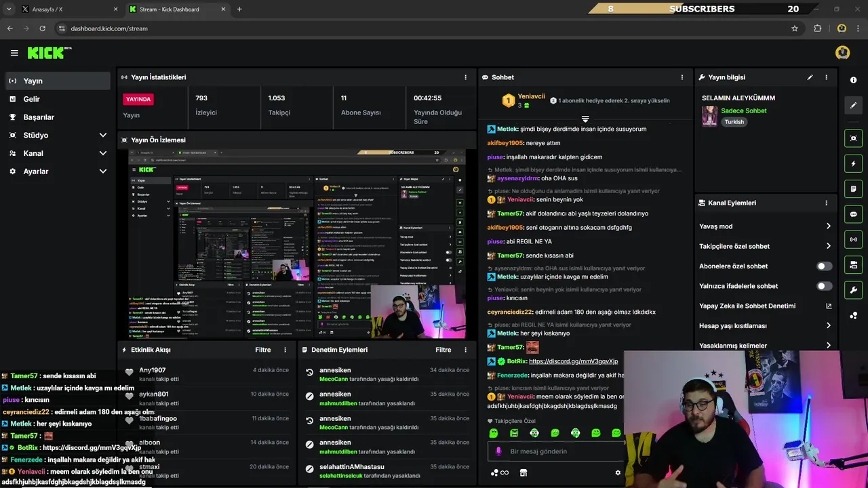Open the Yayın İstatistikleri three-dot menu
The width and height of the screenshot is (868, 488).
tap(465, 77)
